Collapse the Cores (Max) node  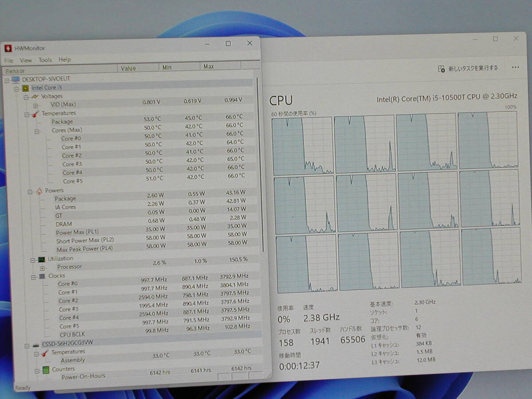point(36,131)
